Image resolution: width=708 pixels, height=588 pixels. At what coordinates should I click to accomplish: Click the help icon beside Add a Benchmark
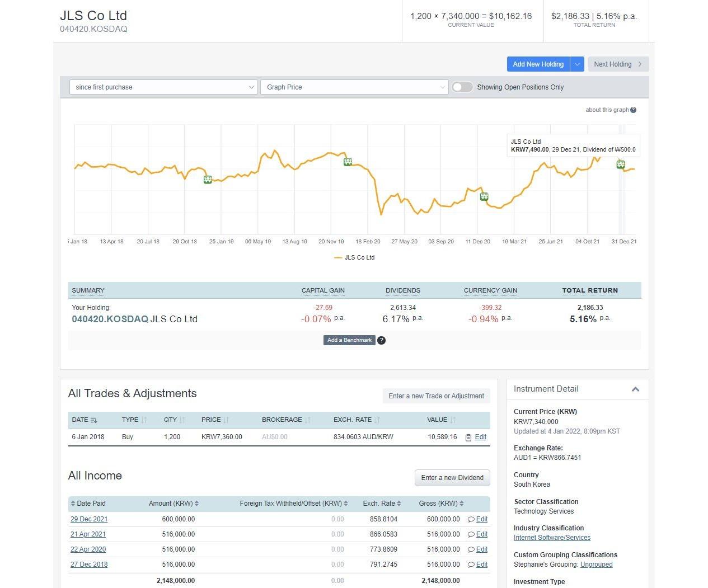(382, 340)
